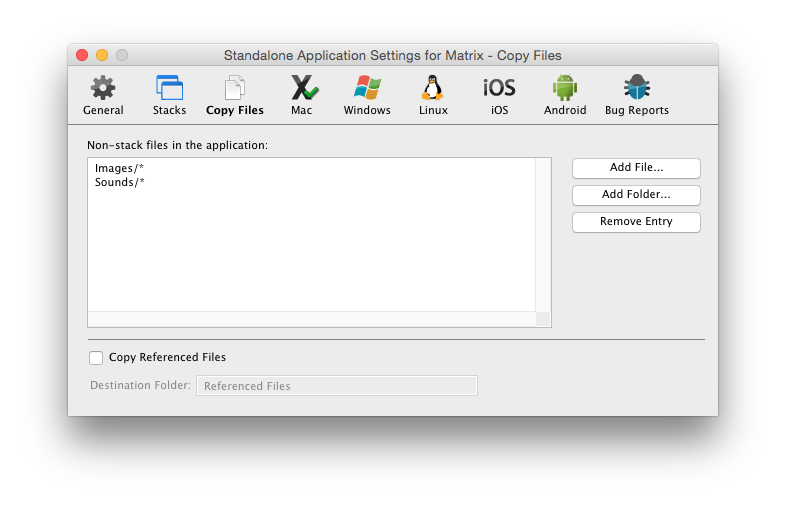Open the General settings gear icon
The image size is (786, 508).
(x=103, y=88)
